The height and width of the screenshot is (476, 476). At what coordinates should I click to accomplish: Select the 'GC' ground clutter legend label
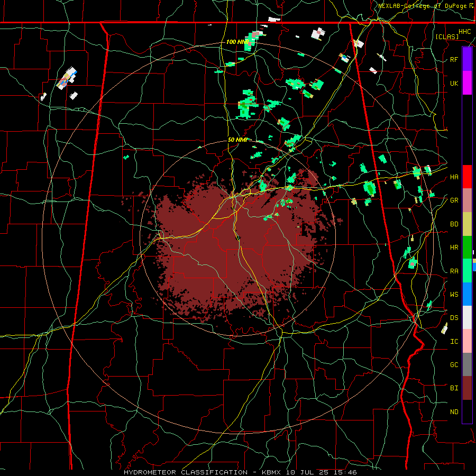click(x=454, y=365)
